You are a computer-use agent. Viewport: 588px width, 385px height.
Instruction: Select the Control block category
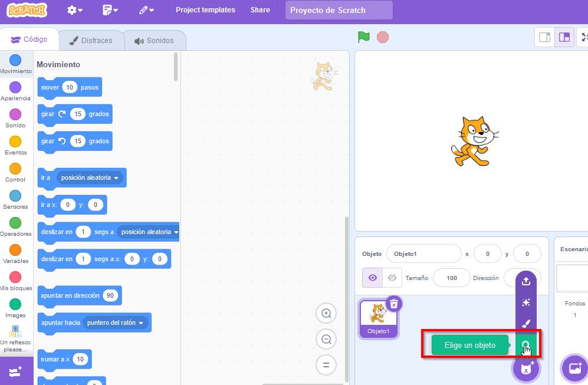click(x=15, y=173)
